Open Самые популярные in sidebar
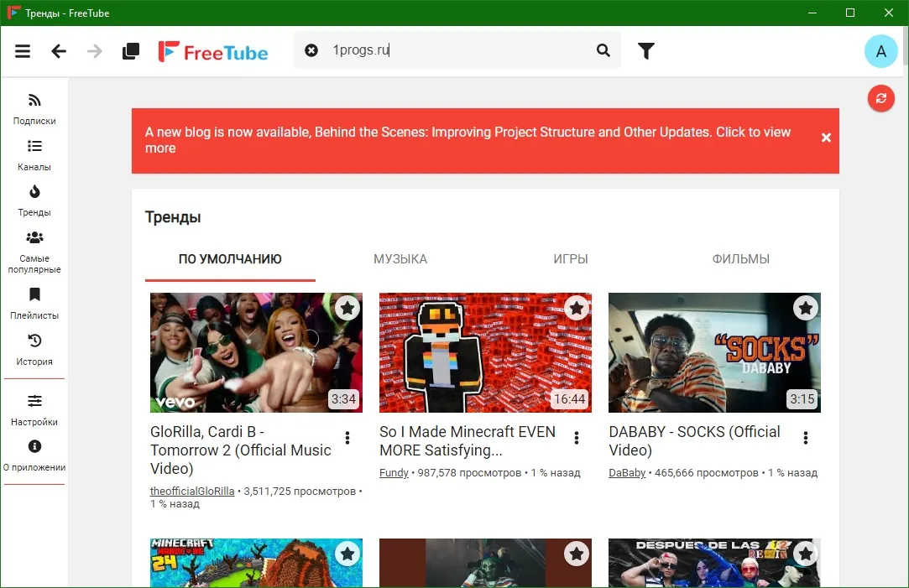 [34, 252]
